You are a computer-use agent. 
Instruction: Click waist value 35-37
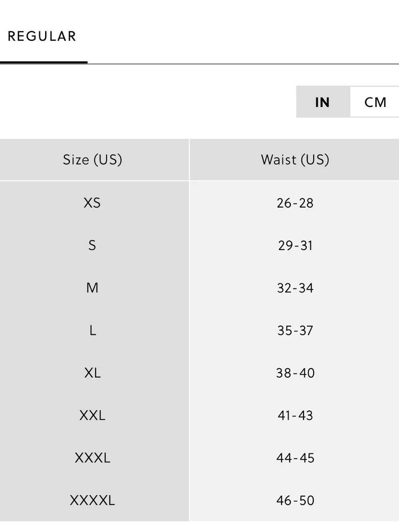coord(295,330)
